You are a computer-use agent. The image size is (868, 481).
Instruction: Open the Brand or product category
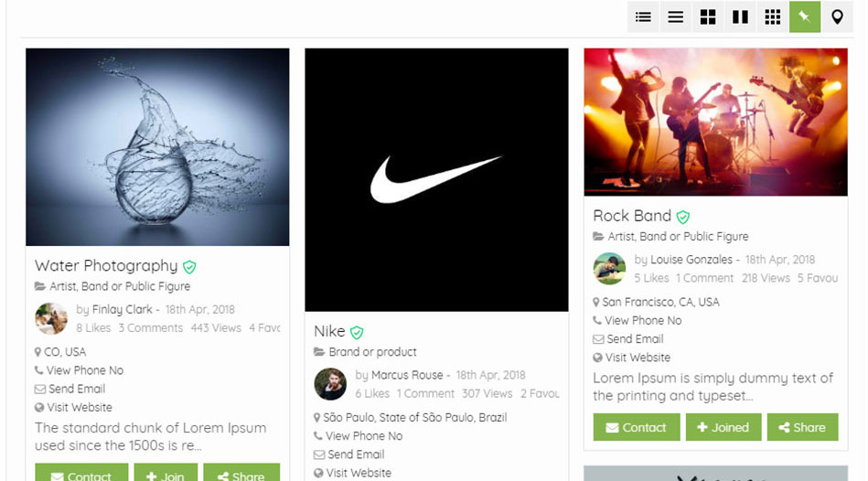pos(372,352)
